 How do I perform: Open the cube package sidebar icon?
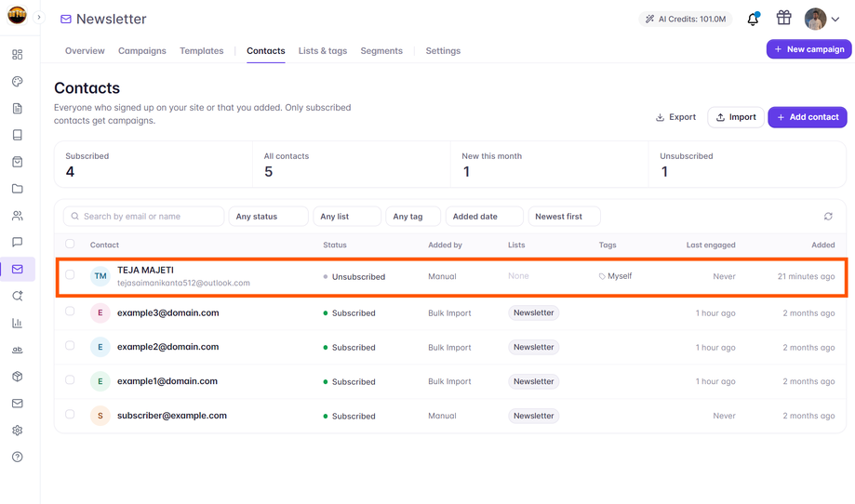click(x=18, y=377)
